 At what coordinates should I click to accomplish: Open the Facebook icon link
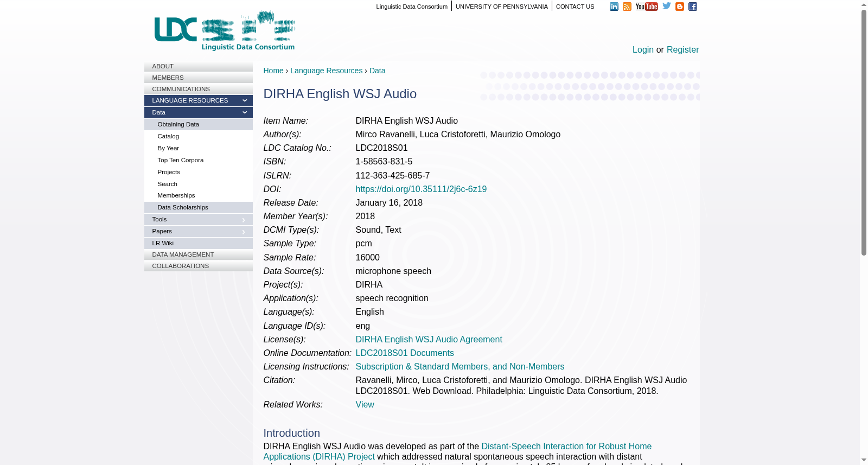click(693, 7)
